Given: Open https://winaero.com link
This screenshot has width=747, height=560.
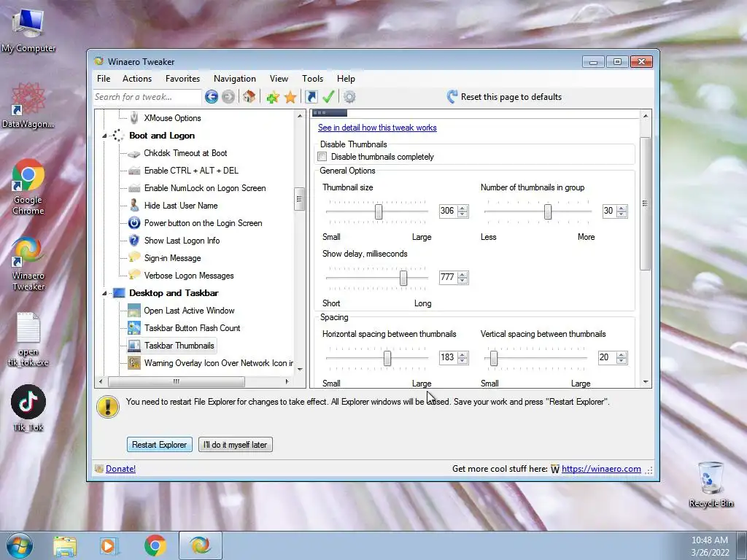Looking at the screenshot, I should [x=601, y=469].
